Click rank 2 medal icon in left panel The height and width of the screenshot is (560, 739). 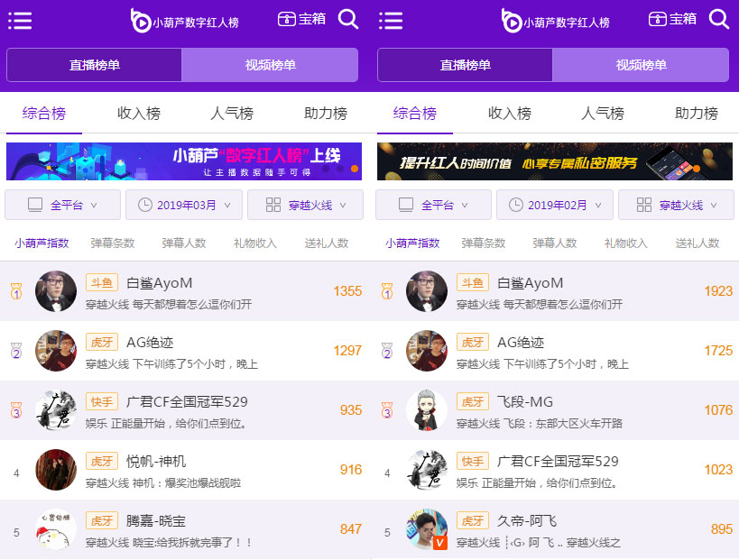(x=16, y=351)
